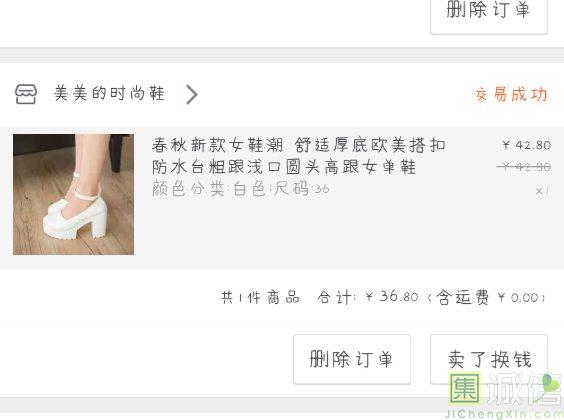Open the JiChengXin.com watermark link
Screen dimensions: 564x420
tap(504, 414)
